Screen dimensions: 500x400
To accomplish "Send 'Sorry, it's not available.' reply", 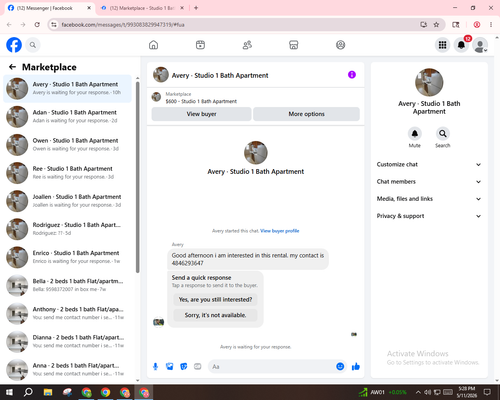I will click(x=215, y=315).
